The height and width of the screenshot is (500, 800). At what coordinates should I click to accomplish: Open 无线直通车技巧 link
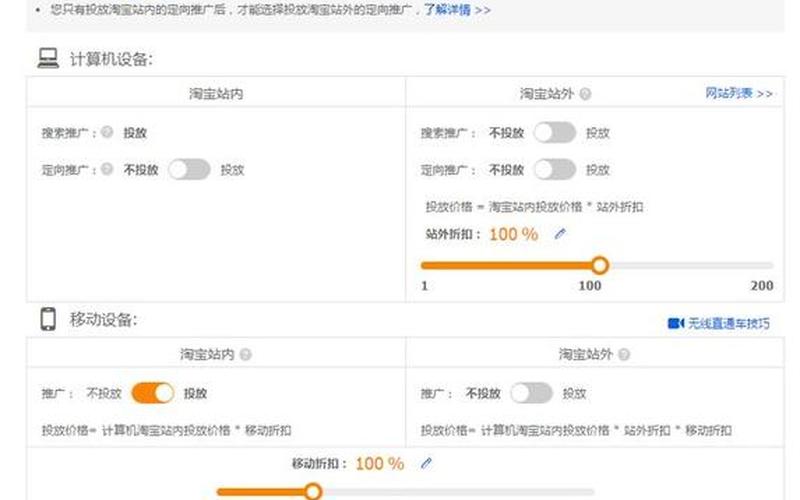click(x=729, y=323)
